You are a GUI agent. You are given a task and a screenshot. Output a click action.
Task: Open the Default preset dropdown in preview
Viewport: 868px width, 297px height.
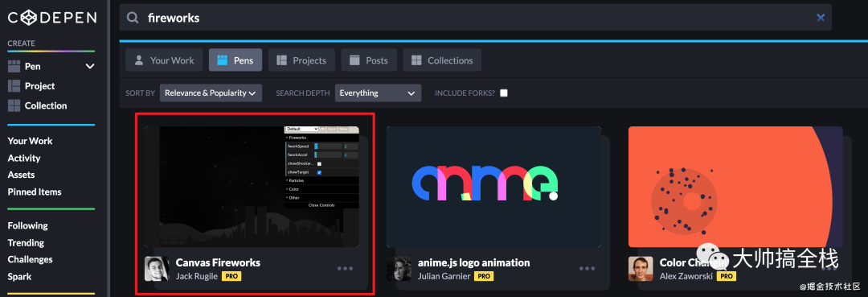click(302, 129)
